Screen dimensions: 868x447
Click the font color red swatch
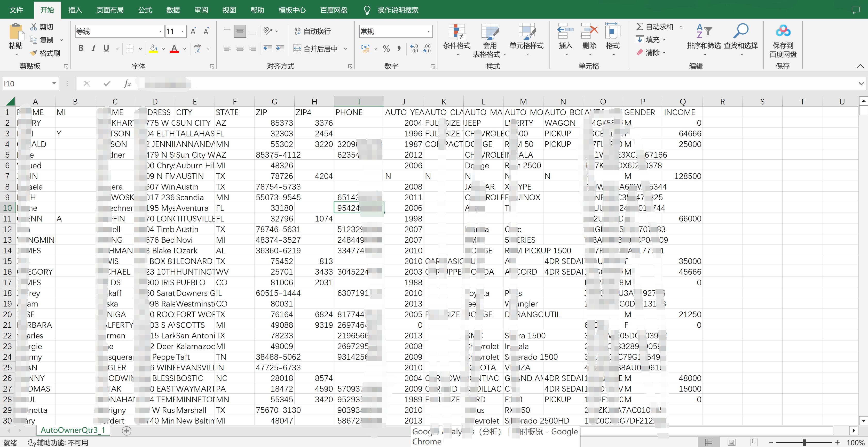[x=174, y=49]
